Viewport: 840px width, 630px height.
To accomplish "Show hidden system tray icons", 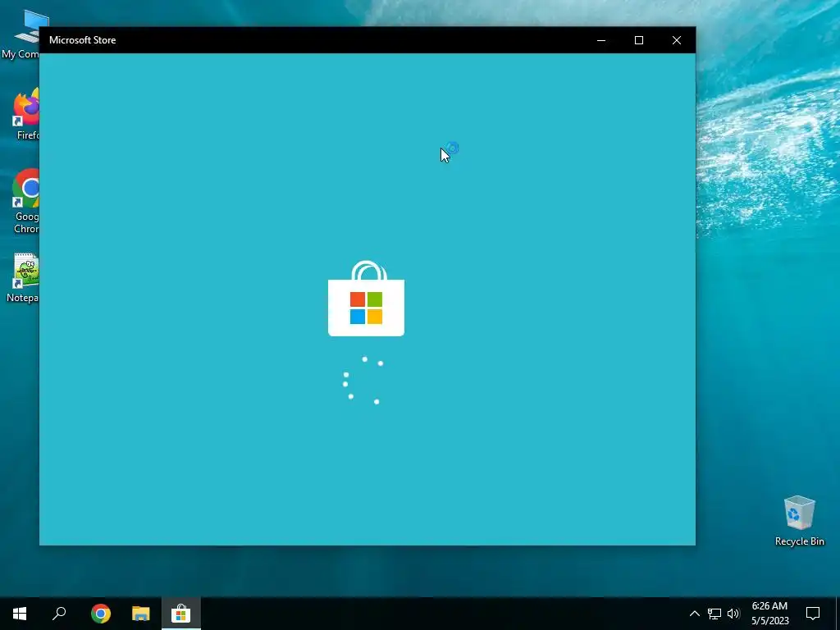I will click(694, 614).
